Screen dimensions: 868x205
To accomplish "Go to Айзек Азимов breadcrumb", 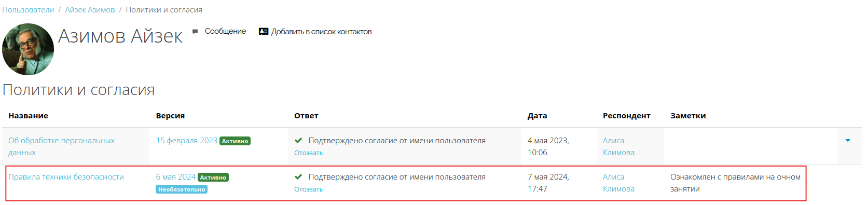I will pos(90,10).
